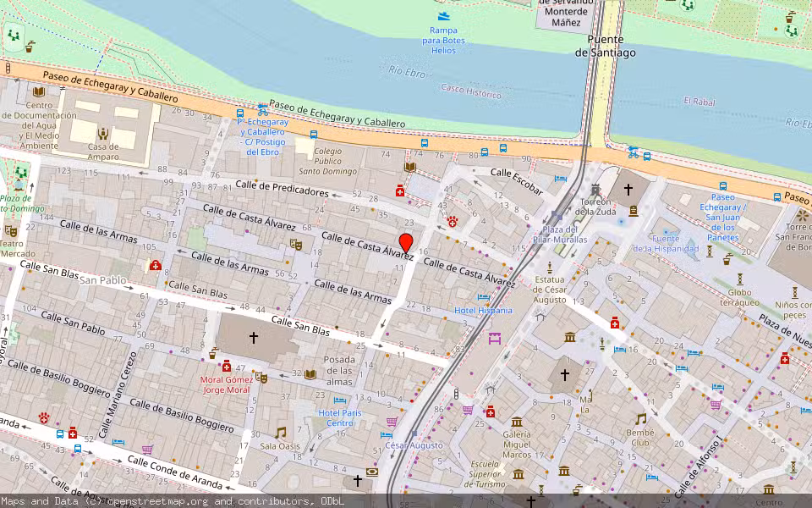Select the Galería Miguel Marcos label
The height and width of the screenshot is (508, 812).
click(517, 444)
